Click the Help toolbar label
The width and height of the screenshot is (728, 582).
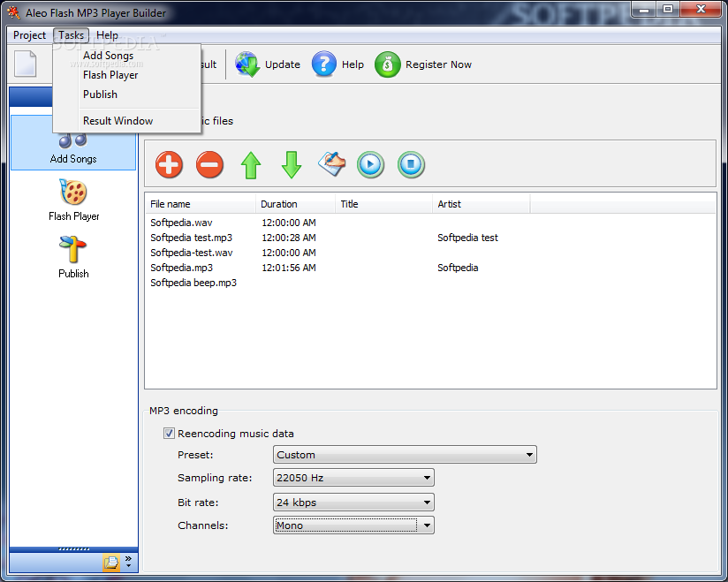click(x=353, y=64)
